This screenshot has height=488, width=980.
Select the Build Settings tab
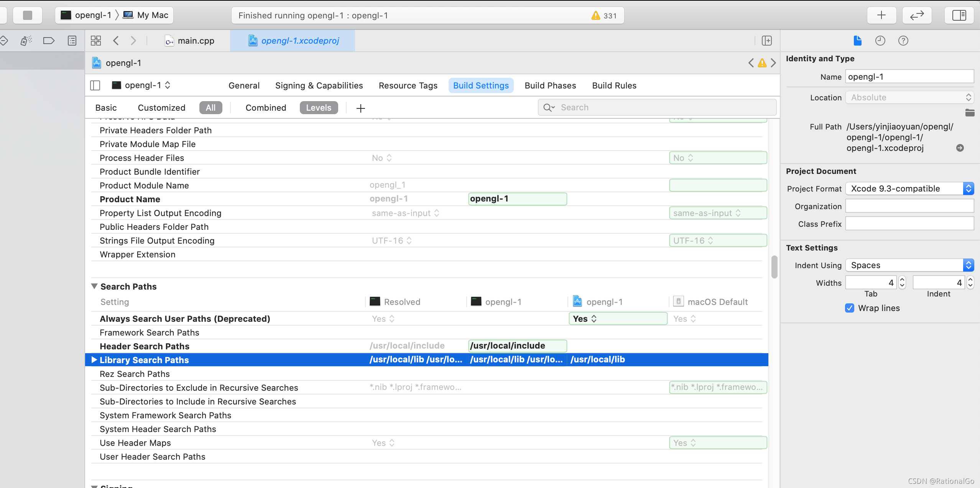tap(481, 85)
